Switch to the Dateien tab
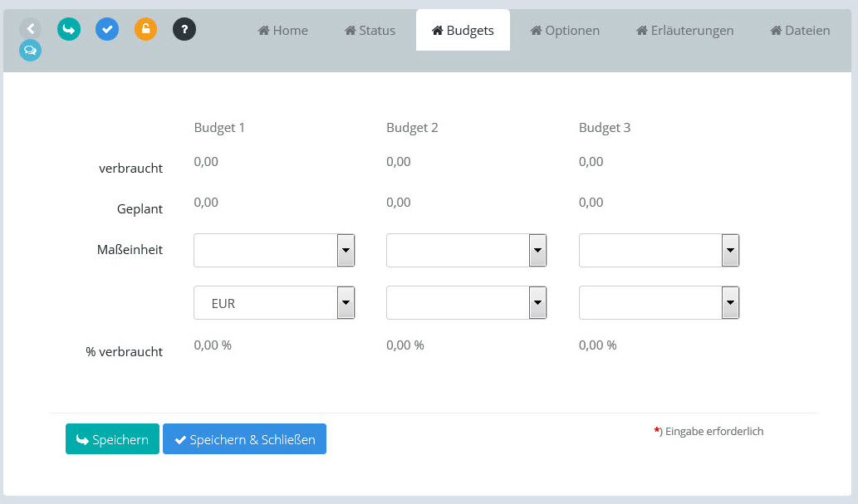The width and height of the screenshot is (858, 504). [799, 31]
